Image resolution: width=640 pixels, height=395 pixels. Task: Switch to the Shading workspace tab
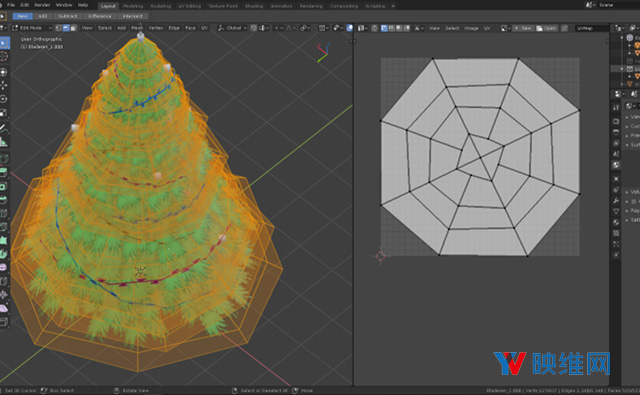point(254,6)
